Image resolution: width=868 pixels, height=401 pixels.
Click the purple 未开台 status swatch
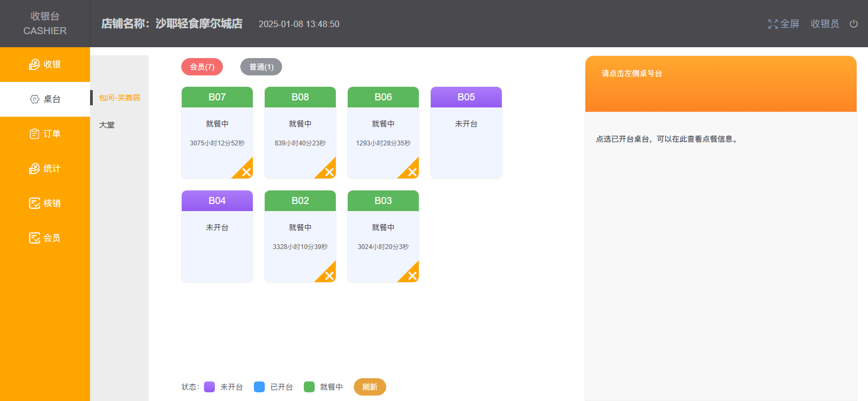point(209,387)
